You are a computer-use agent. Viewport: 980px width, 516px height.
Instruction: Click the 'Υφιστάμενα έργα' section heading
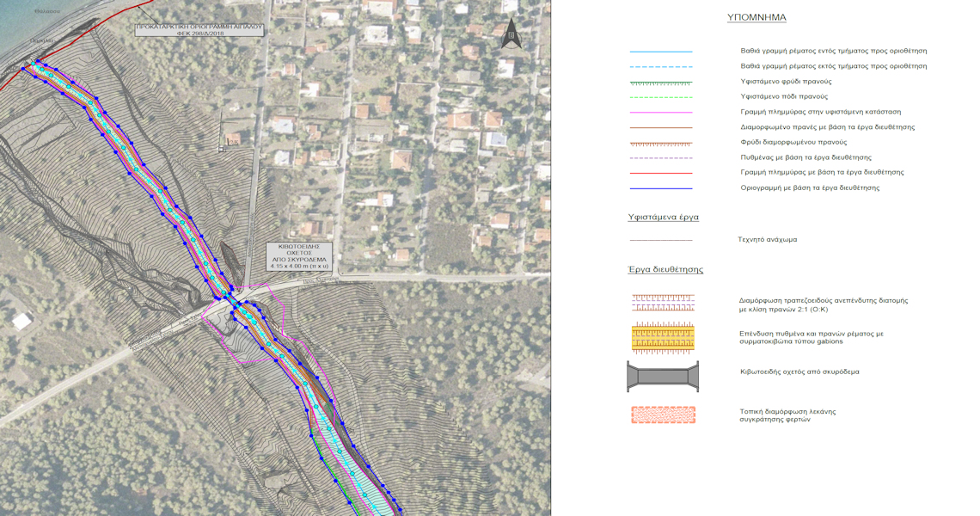pyautogui.click(x=663, y=217)
